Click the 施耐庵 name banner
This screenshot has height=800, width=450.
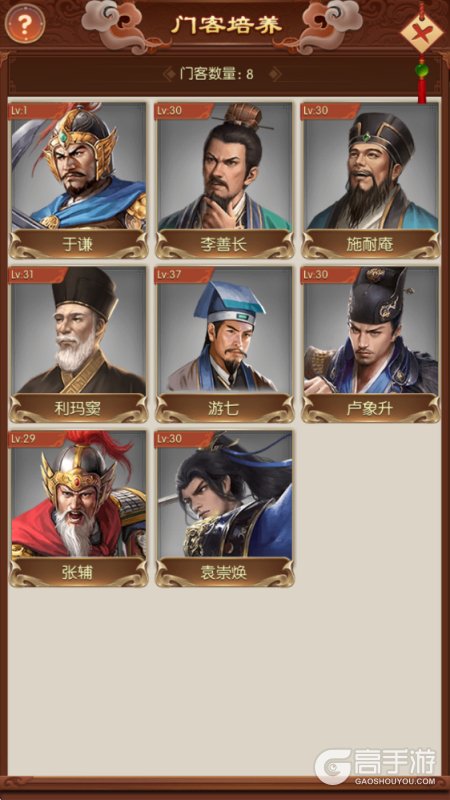370,245
